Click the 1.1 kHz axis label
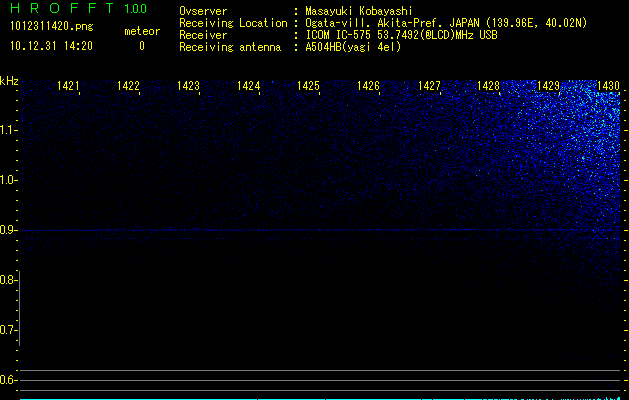Image resolution: width=629 pixels, height=400 pixels. [x=8, y=130]
